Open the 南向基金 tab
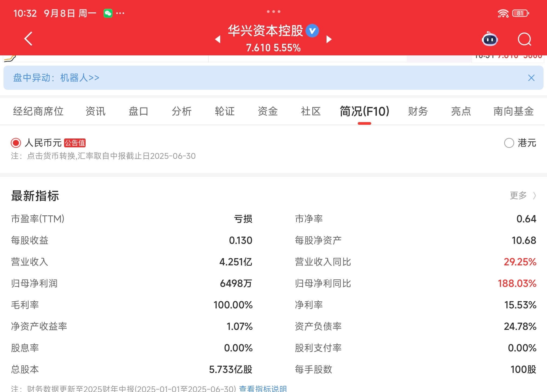 (514, 111)
